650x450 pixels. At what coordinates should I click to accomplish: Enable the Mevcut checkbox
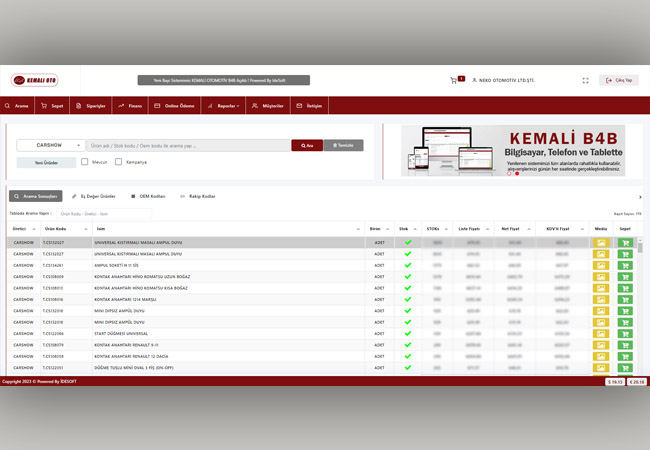coord(85,162)
